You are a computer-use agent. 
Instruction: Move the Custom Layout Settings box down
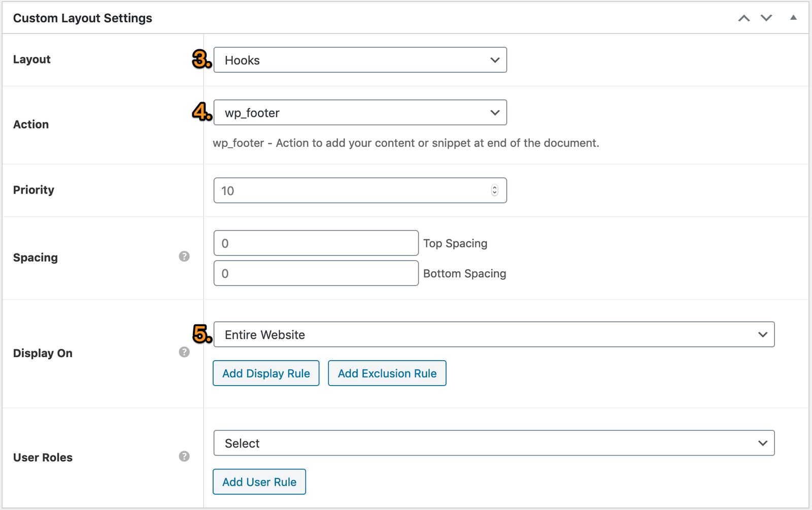click(x=766, y=18)
